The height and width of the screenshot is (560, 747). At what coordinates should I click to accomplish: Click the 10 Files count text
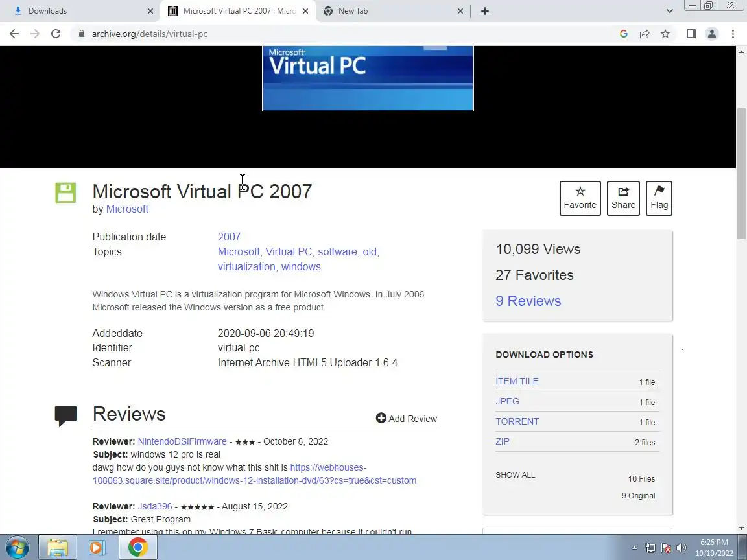click(641, 478)
